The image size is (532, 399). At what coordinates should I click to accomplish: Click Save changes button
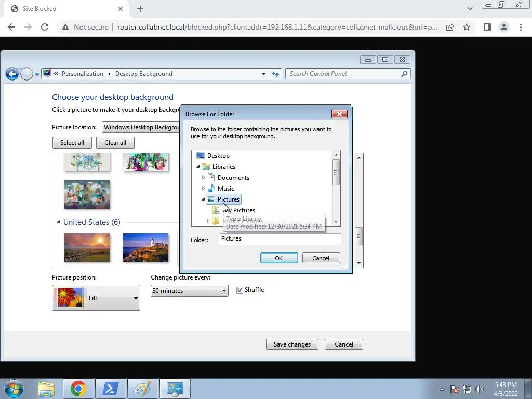(292, 344)
